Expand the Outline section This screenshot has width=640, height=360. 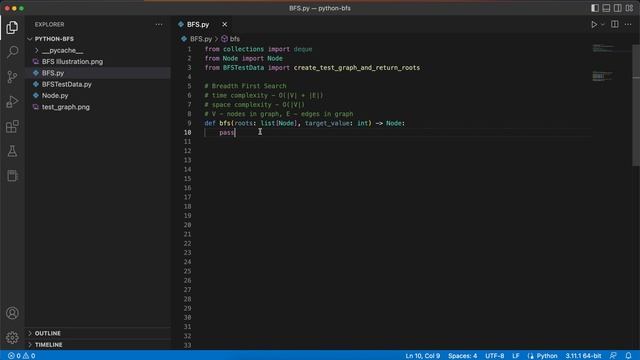(47, 333)
